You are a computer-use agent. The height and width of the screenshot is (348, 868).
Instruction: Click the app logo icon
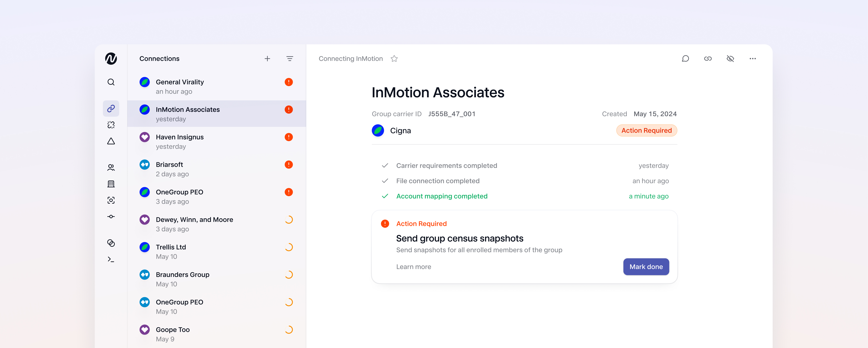[111, 59]
